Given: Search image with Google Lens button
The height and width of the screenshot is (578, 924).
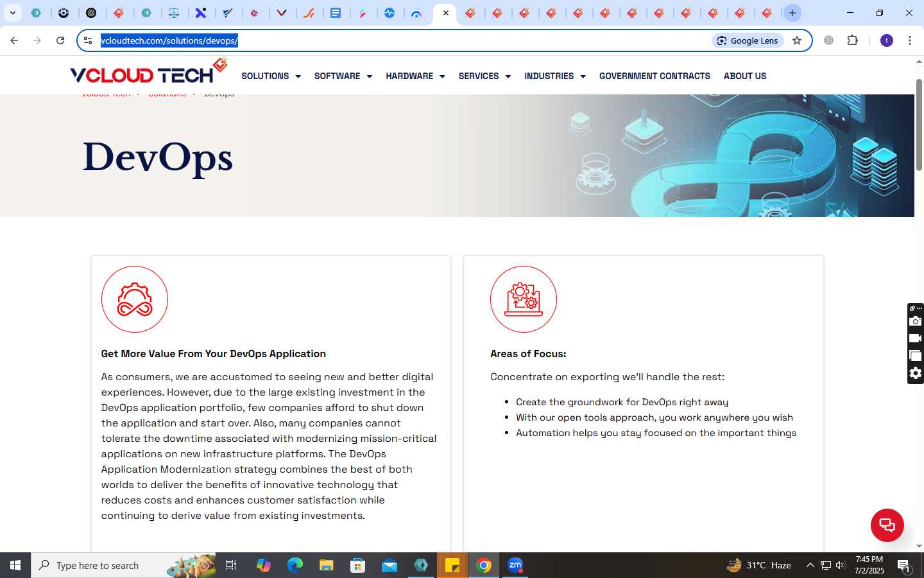Looking at the screenshot, I should (748, 40).
